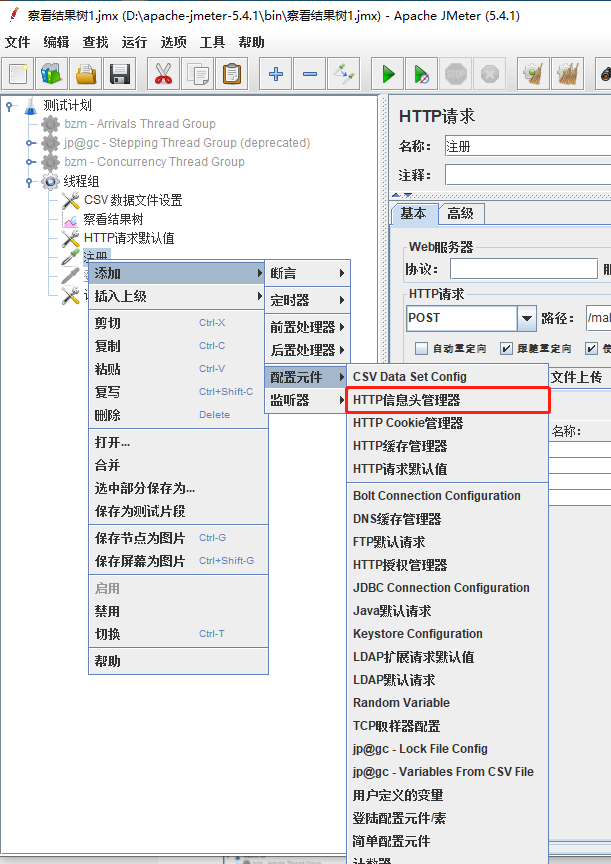
Task: Click the Save floppy disk icon
Action: (x=120, y=73)
